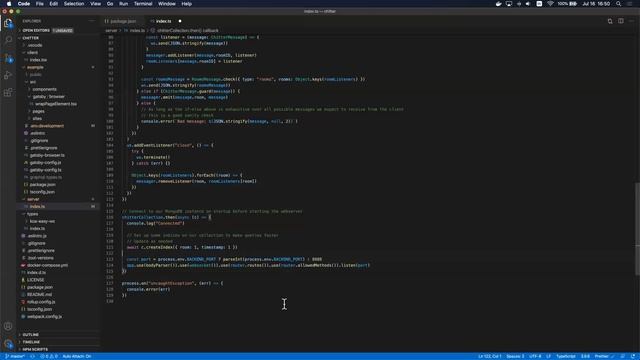
Task: Open the Terminal menu
Action: click(x=143, y=4)
